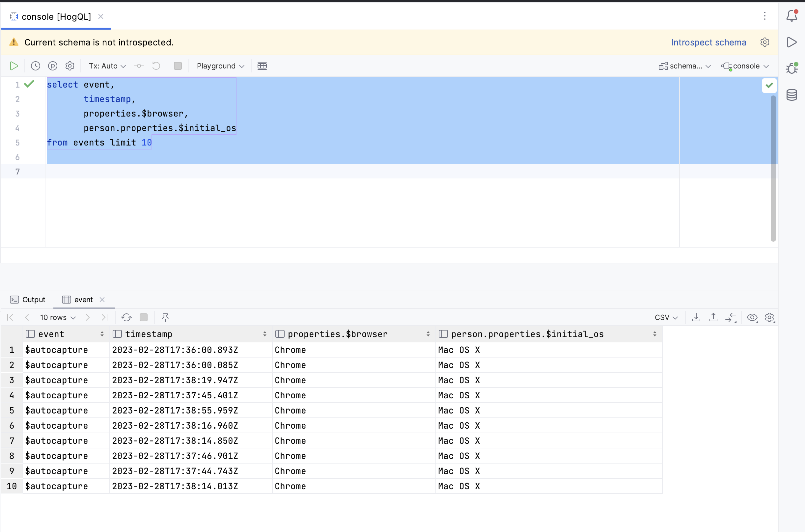Click the compare data arrows icon
805x532 pixels.
tap(731, 318)
